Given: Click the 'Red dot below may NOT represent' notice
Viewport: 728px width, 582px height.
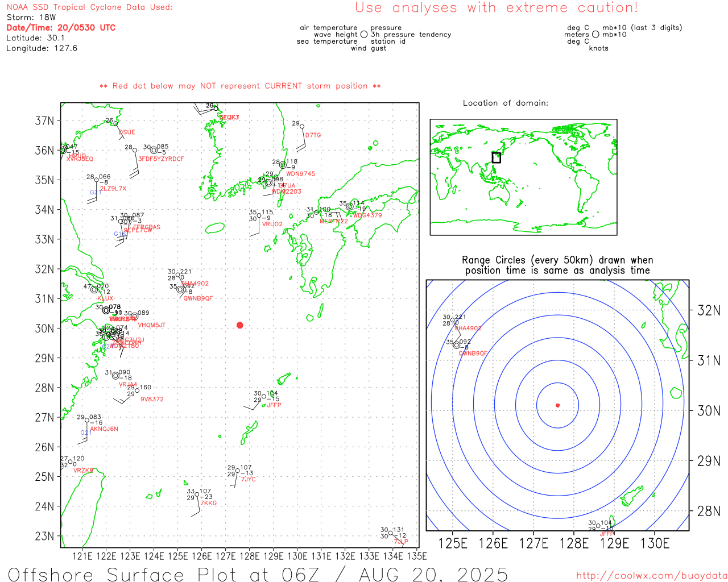Looking at the screenshot, I should pyautogui.click(x=240, y=86).
